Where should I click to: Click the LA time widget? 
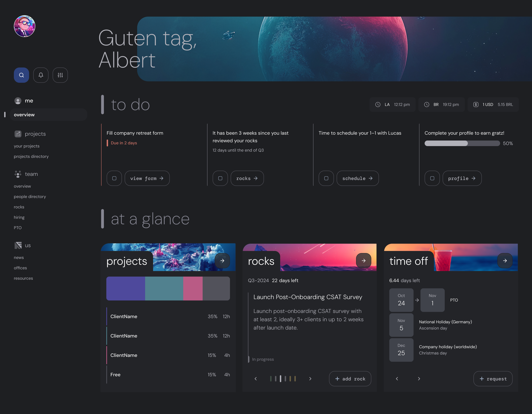(x=393, y=104)
